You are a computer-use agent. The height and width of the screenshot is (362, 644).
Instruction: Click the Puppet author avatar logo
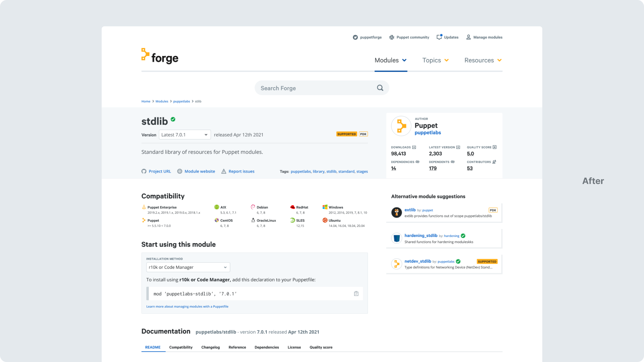[x=401, y=126]
